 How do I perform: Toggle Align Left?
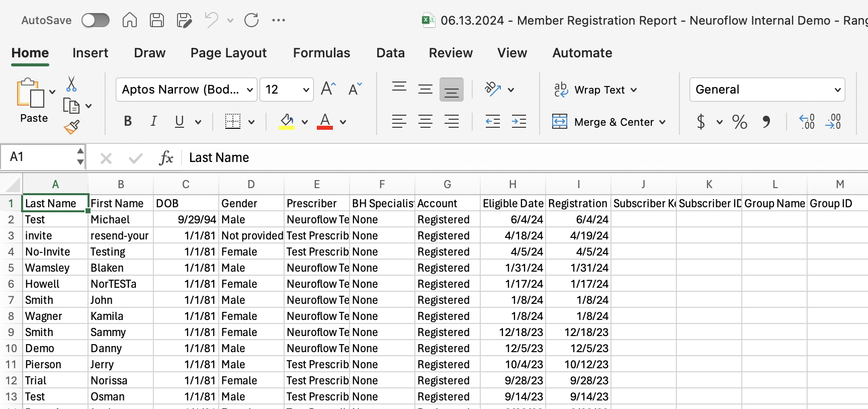[x=399, y=121]
